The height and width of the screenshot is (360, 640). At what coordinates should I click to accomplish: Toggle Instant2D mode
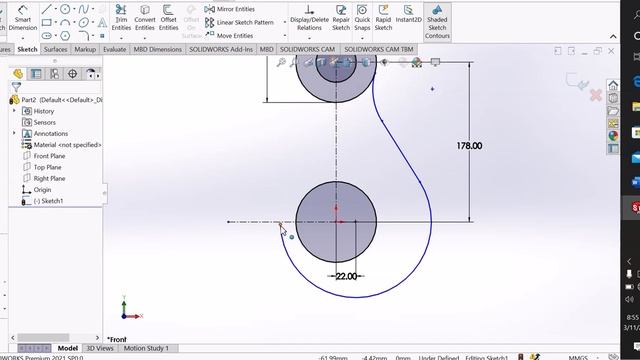point(408,14)
